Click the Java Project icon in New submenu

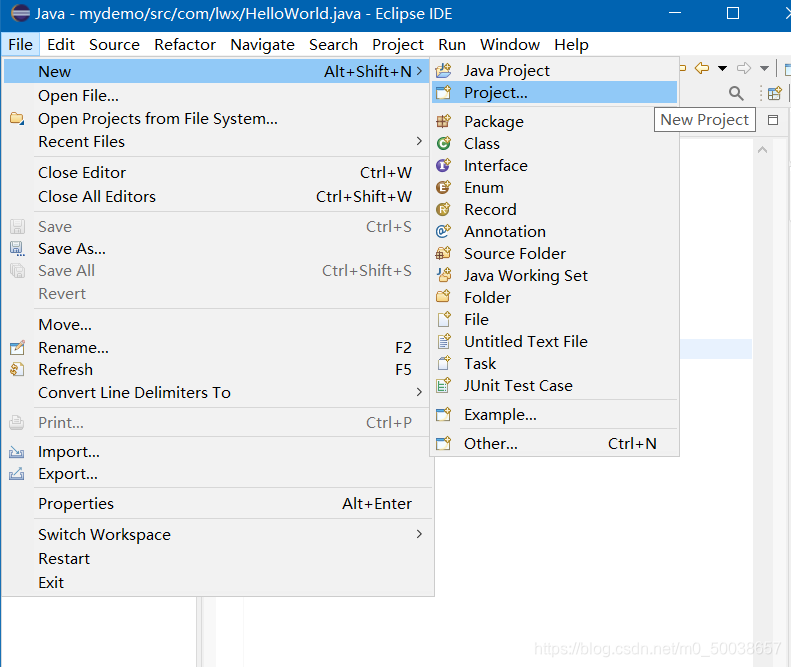point(443,71)
